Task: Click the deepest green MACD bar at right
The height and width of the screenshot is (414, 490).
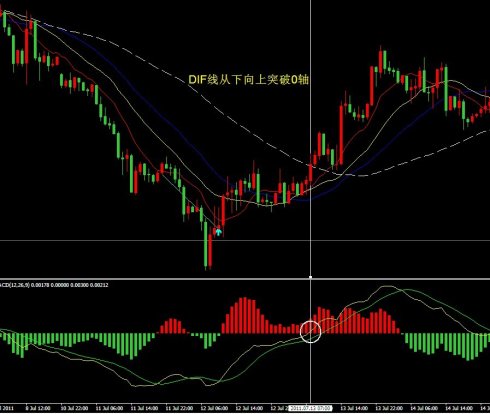Action: (468, 347)
